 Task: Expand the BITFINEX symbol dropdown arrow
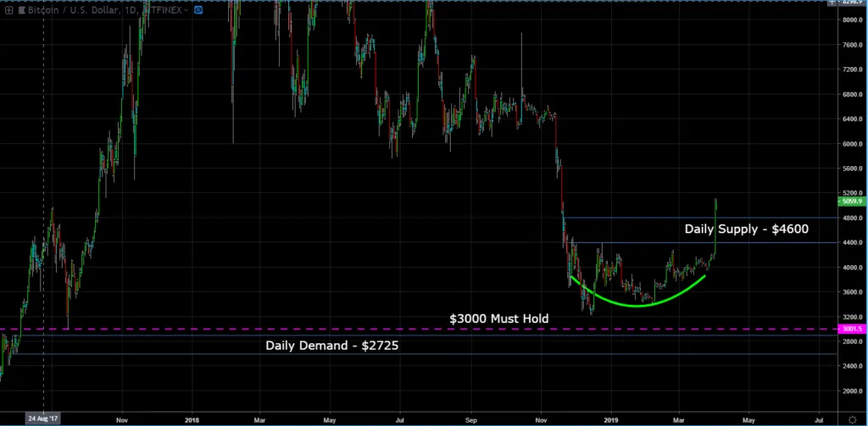tap(186, 9)
